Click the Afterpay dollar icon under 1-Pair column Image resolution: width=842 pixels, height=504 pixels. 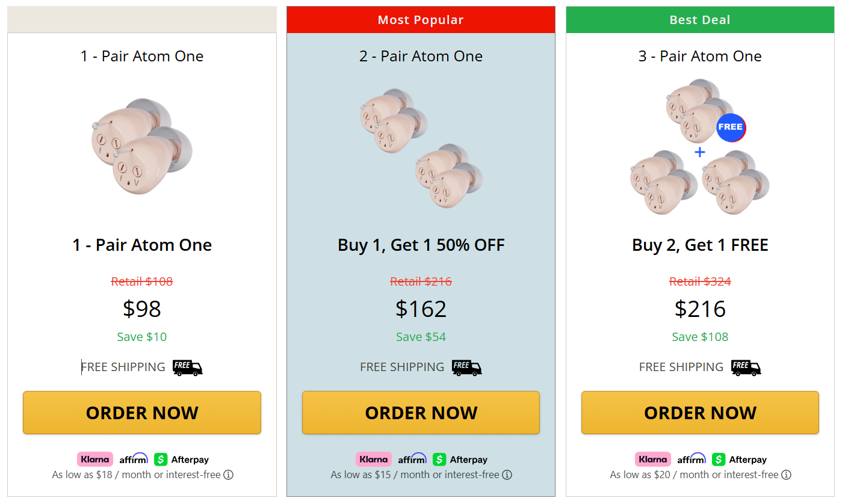[160, 459]
